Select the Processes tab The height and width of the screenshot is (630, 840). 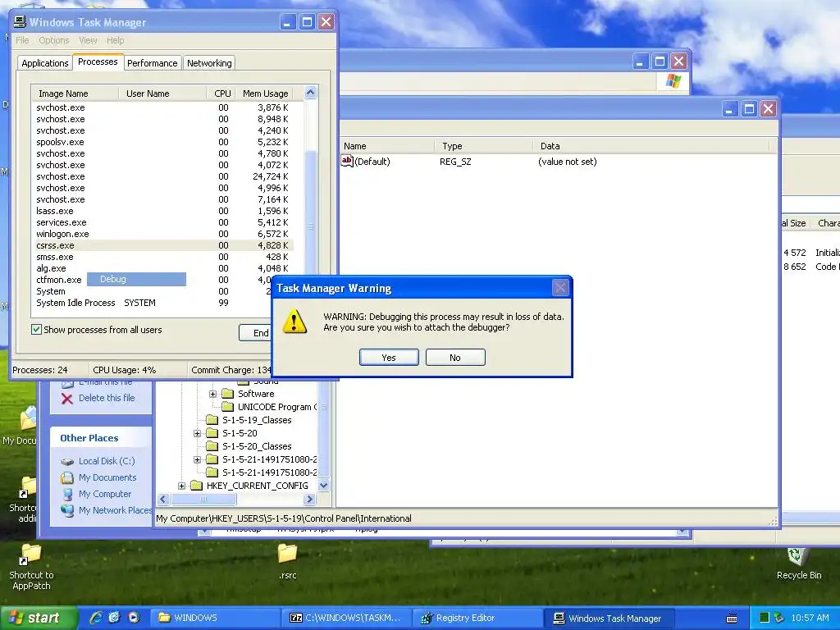pyautogui.click(x=98, y=62)
